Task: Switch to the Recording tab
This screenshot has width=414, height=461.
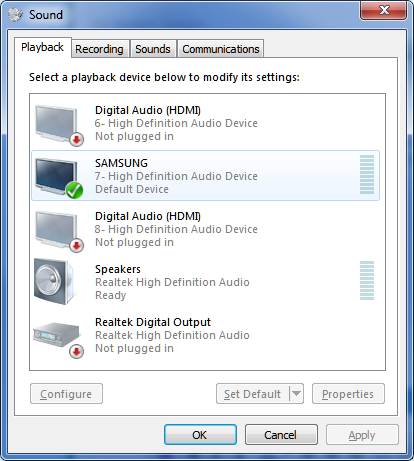Action: (99, 49)
